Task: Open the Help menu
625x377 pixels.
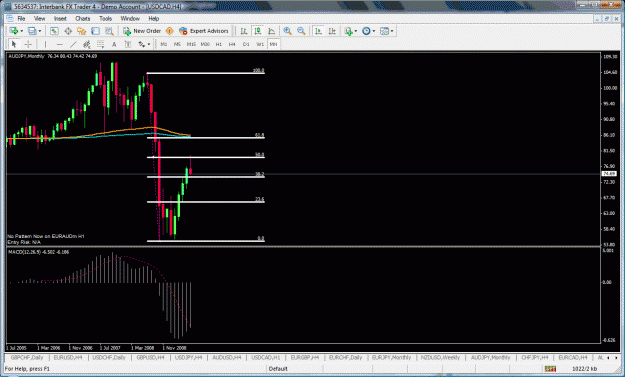Action: pos(153,19)
